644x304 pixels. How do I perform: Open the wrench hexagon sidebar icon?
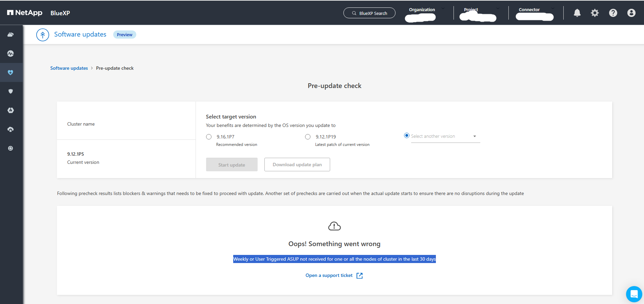[11, 110]
